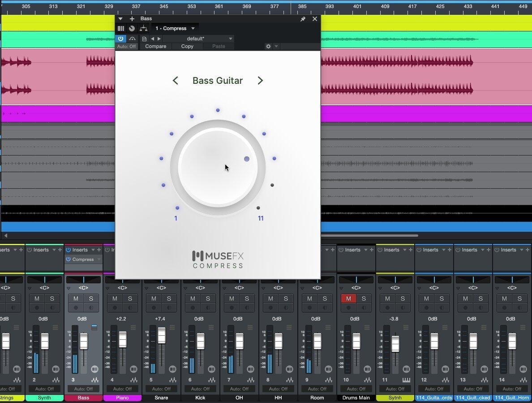Add insert on Synth channel with plus icon
532x403 pixels.
[x=60, y=250]
